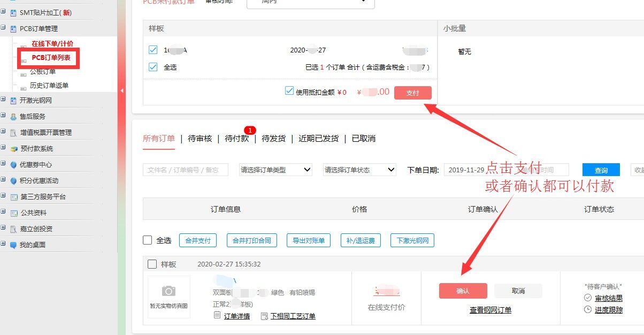
Task: Click the 文件名/订单编号 search field
Action: (185, 170)
